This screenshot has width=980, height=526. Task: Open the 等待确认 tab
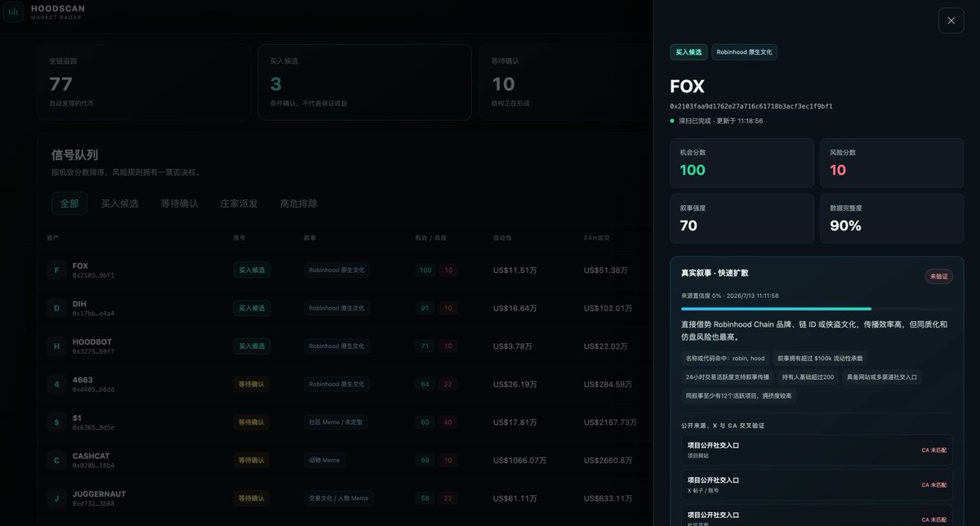pos(179,203)
